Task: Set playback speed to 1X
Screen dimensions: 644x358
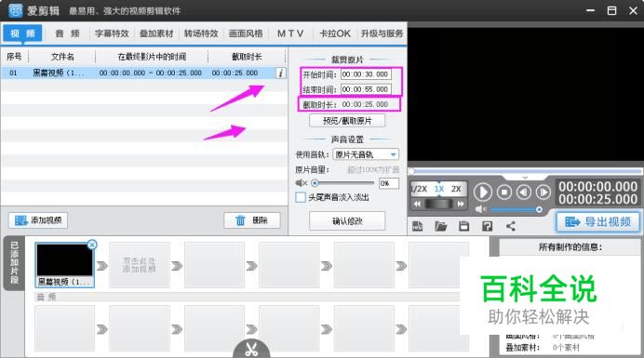Action: point(439,189)
